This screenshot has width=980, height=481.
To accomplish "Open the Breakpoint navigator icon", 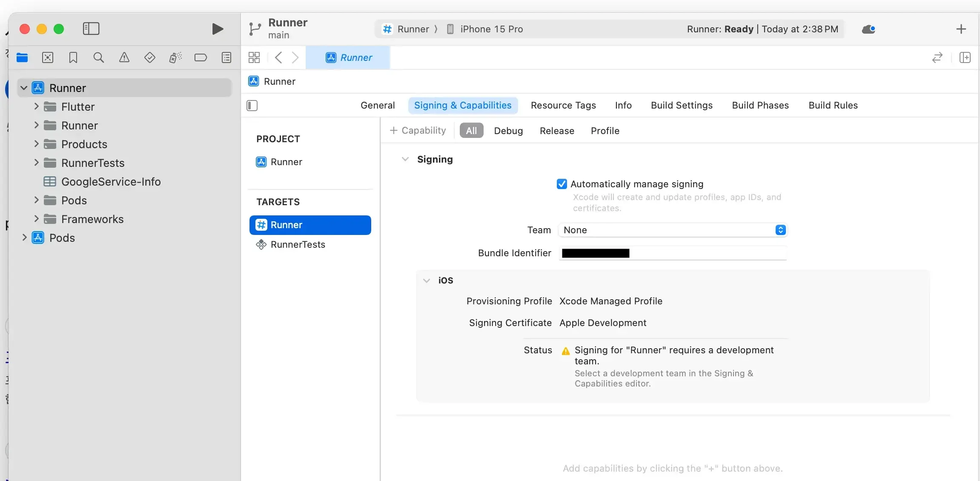I will [x=201, y=57].
